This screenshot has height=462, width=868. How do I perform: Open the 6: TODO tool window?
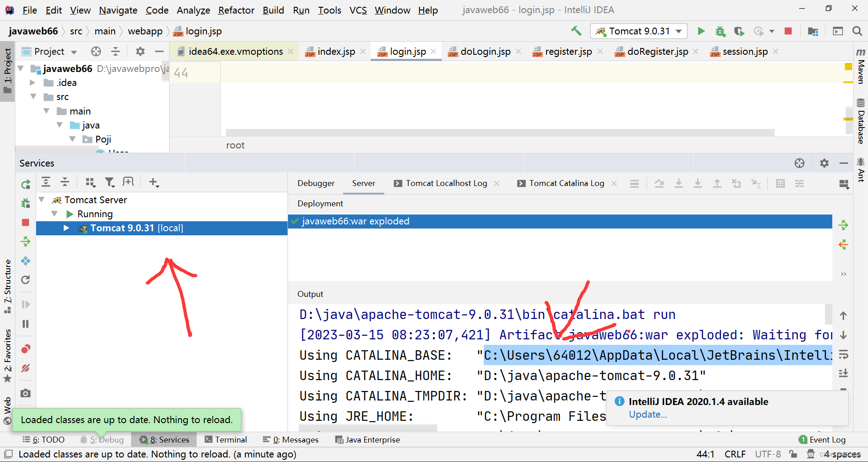coord(43,439)
